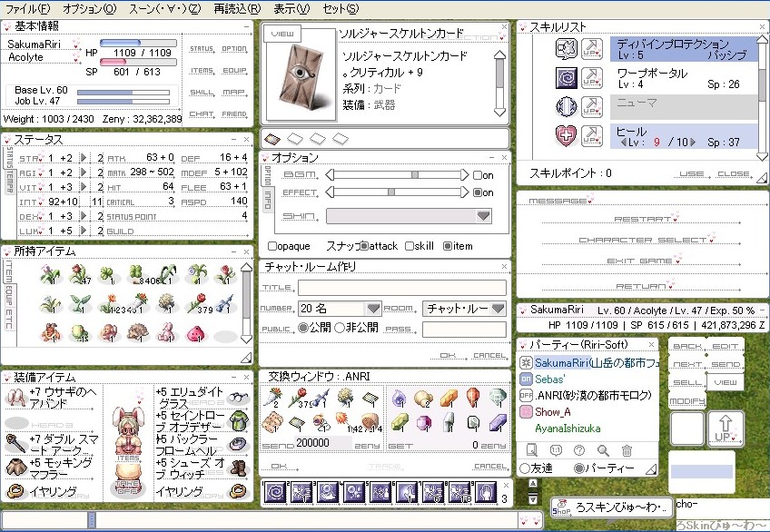Click the UP button beside ワープポータル
Image resolution: width=770 pixels, height=532 pixels.
pos(592,78)
